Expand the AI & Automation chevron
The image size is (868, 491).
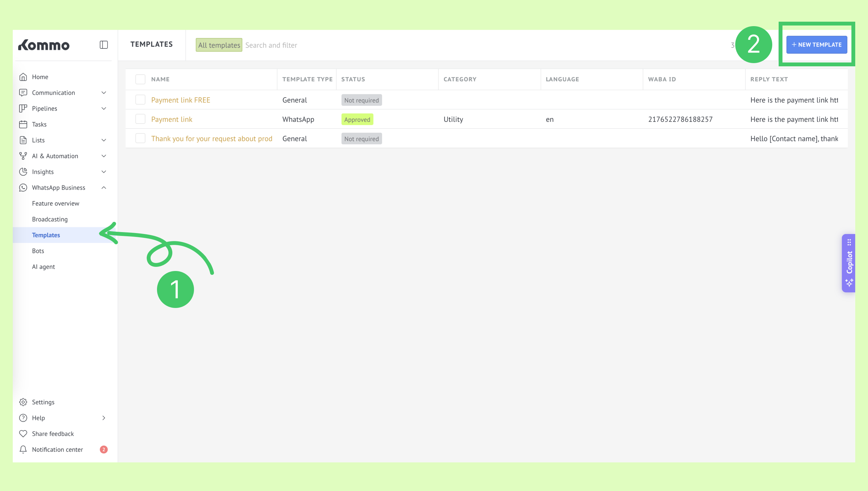[x=104, y=156]
